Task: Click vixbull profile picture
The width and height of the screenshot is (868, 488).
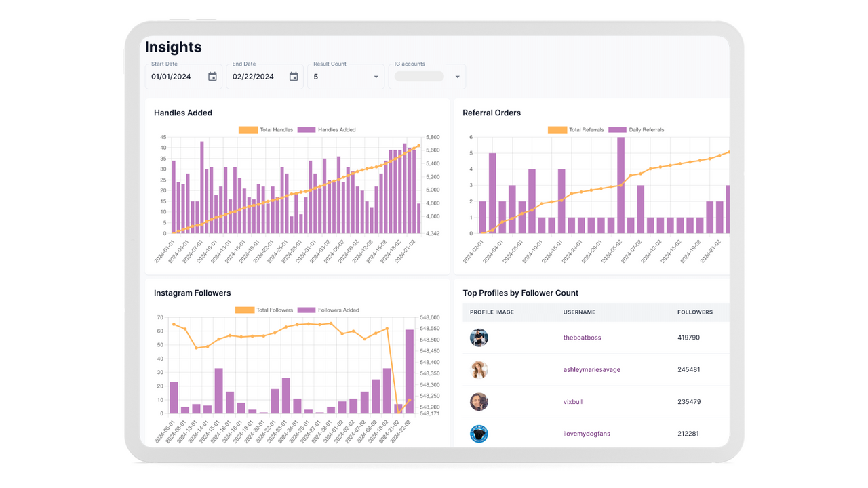Action: (x=479, y=401)
